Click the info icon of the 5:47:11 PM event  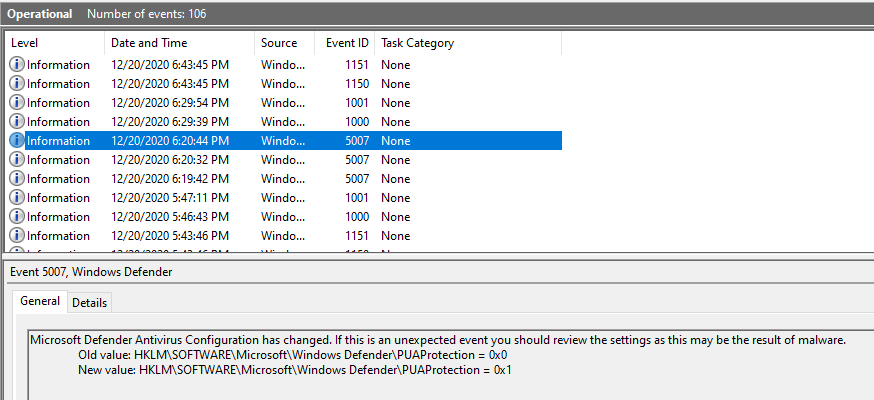click(x=17, y=197)
